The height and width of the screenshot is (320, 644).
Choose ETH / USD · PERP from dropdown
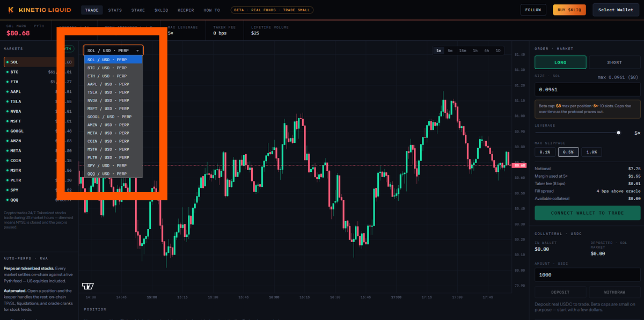coord(113,76)
